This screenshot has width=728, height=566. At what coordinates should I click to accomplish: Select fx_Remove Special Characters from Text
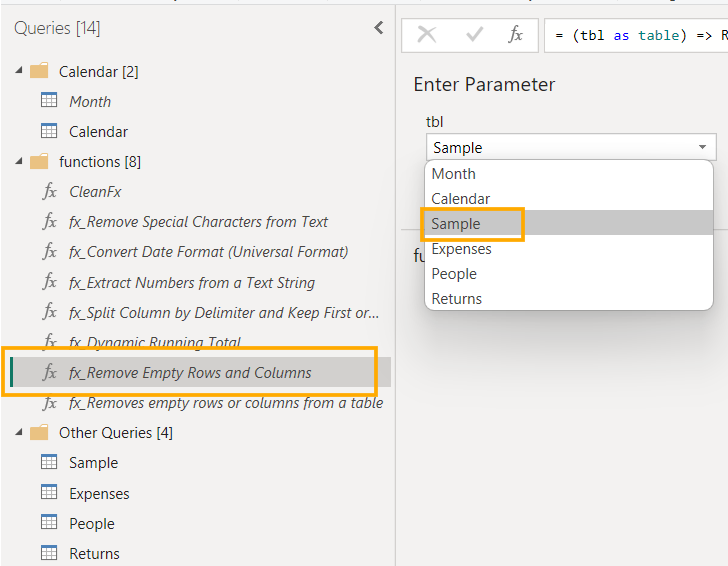pyautogui.click(x=198, y=221)
